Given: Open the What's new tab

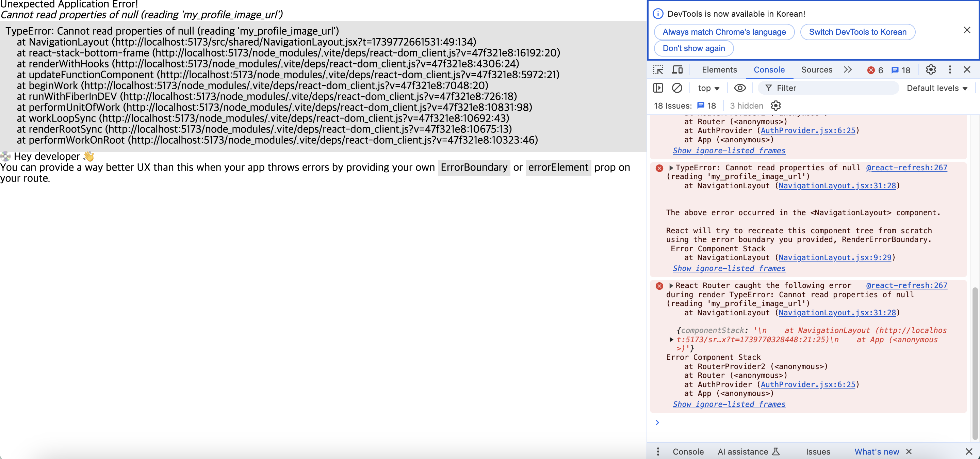Looking at the screenshot, I should pos(877,452).
